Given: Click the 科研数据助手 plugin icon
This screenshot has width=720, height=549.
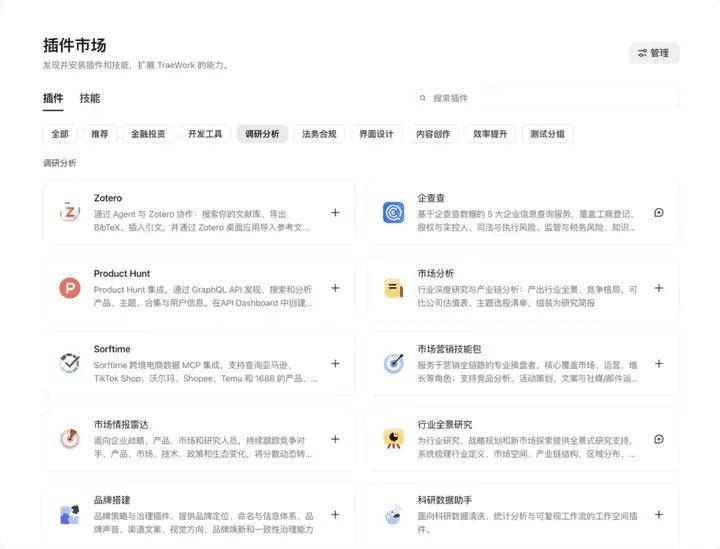Looking at the screenshot, I should pyautogui.click(x=394, y=515).
